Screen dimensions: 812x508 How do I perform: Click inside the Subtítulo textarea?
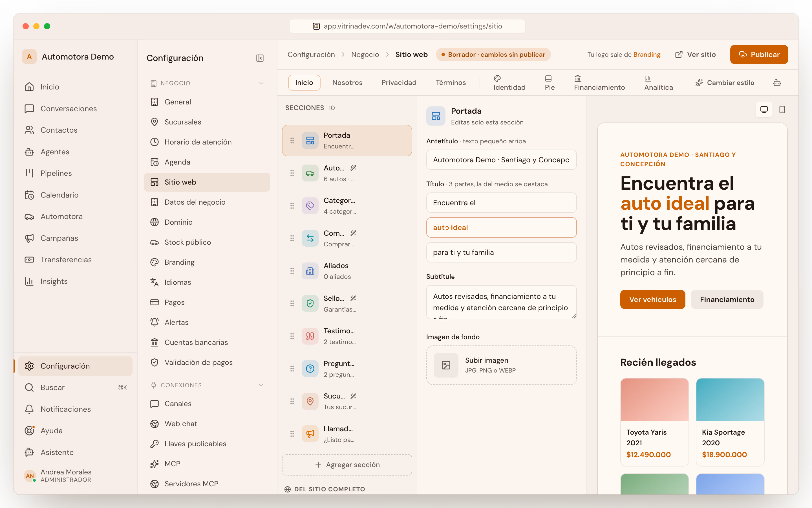click(x=501, y=302)
